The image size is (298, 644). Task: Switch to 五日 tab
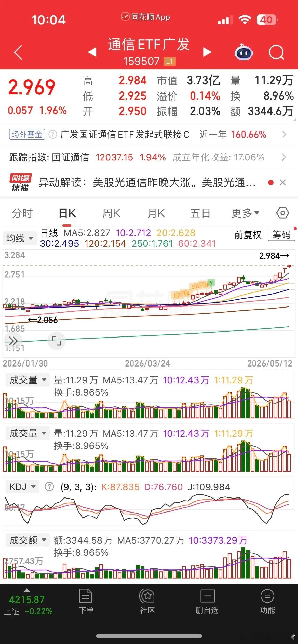[x=200, y=213]
